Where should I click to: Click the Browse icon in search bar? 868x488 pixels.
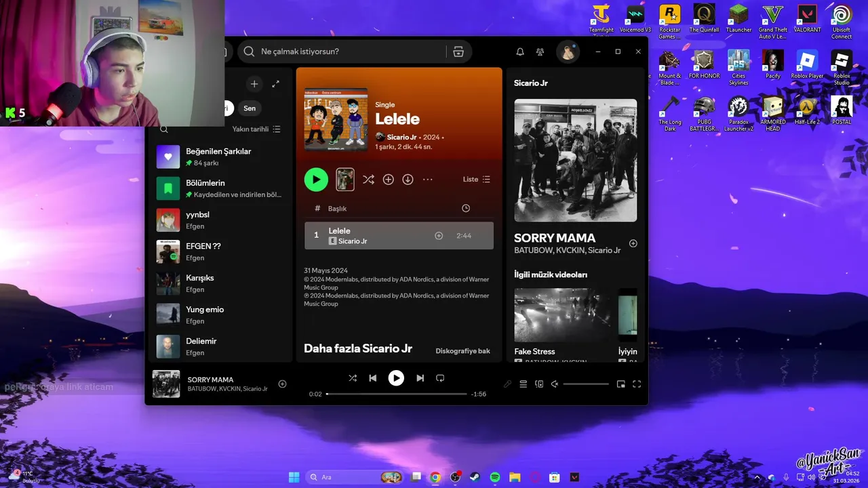(458, 52)
